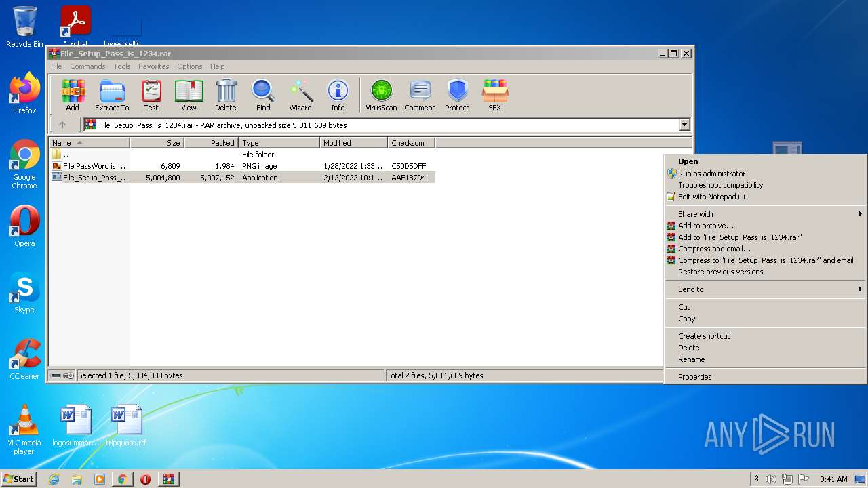Open the Commands menu

(x=87, y=66)
